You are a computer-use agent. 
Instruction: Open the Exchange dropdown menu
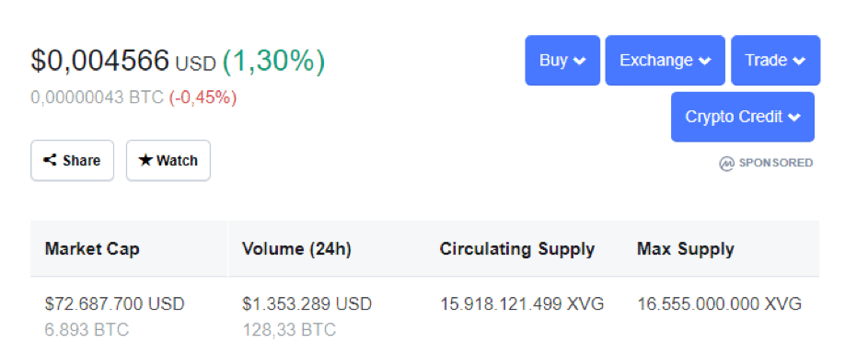[x=665, y=61]
